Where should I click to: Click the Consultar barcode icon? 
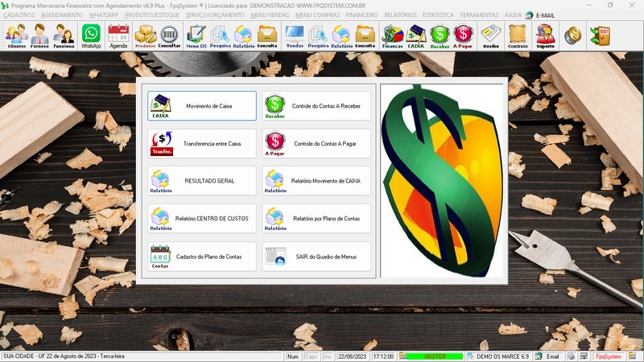(x=169, y=36)
